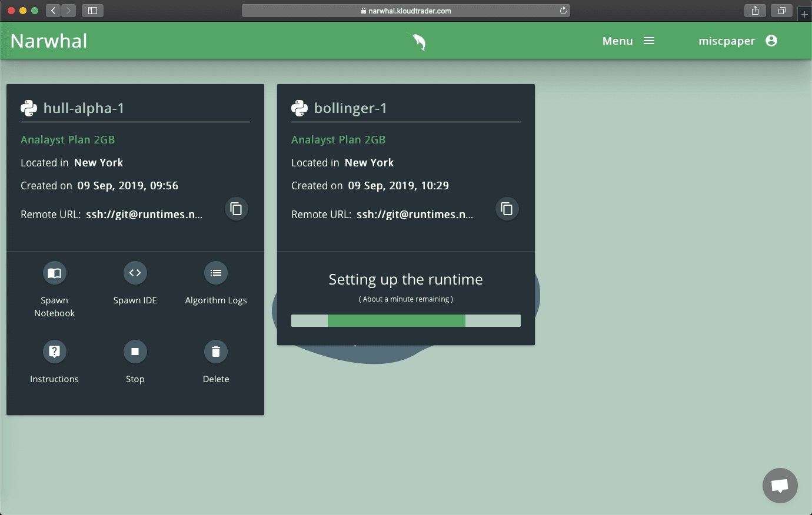Show the Safari tab overview
Viewport: 812px width, 515px height.
click(x=781, y=11)
